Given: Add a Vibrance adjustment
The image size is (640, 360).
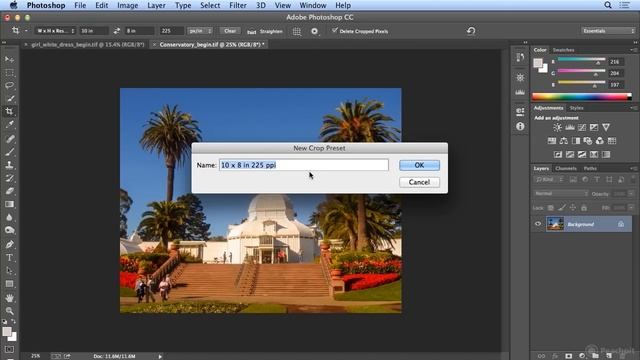Looking at the screenshot, I should point(606,127).
